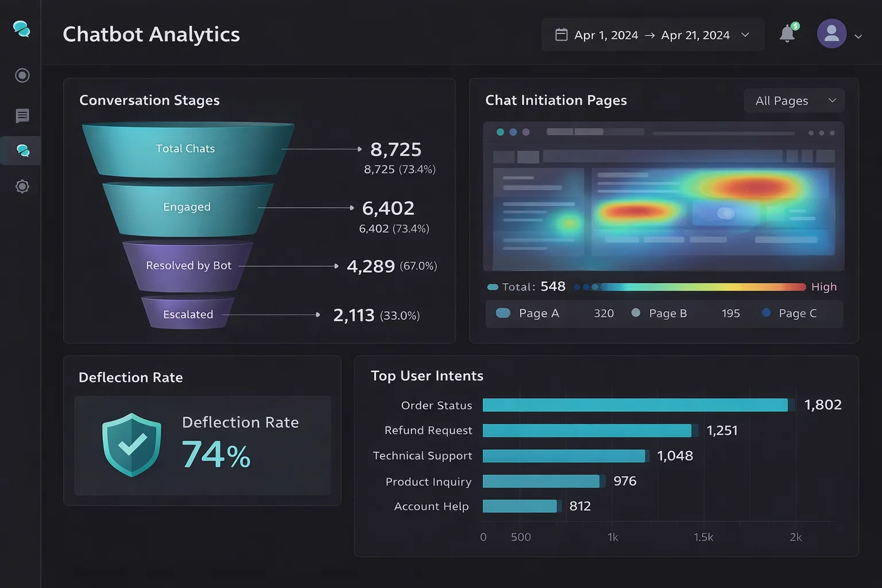Open the account menu chevron beside avatar
Screen dimensions: 882x588
tap(858, 36)
